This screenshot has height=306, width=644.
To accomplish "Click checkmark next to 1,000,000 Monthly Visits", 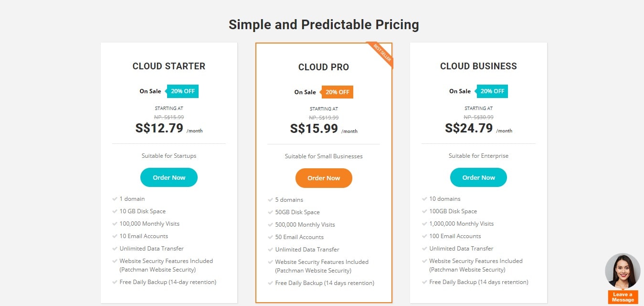I will (x=425, y=224).
